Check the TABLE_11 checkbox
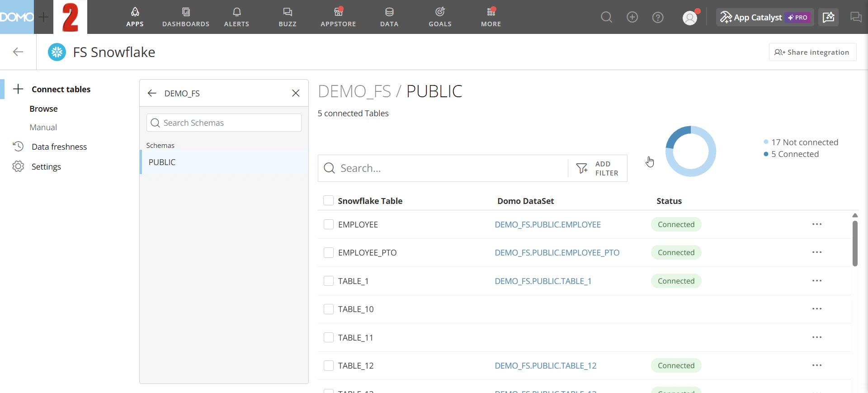Image resolution: width=868 pixels, height=393 pixels. coord(329,337)
